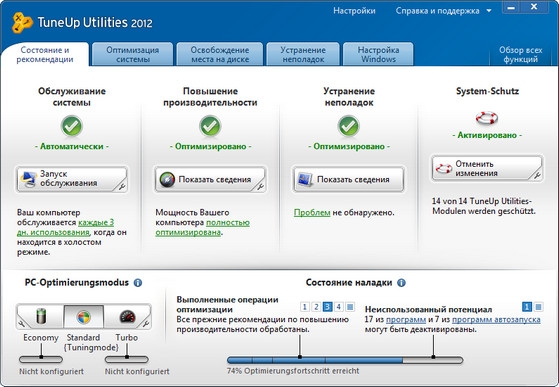Click Автоматически status text
This screenshot has width=559, height=387.
point(72,146)
